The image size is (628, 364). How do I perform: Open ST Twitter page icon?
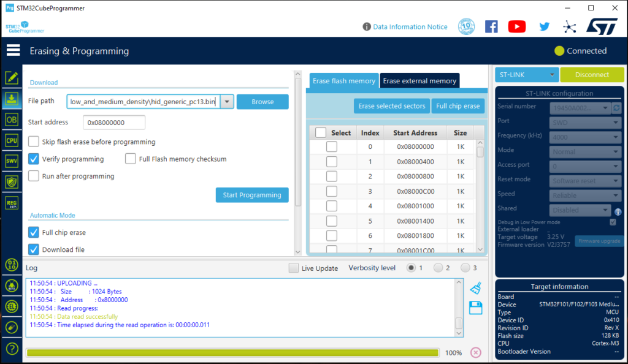point(545,27)
